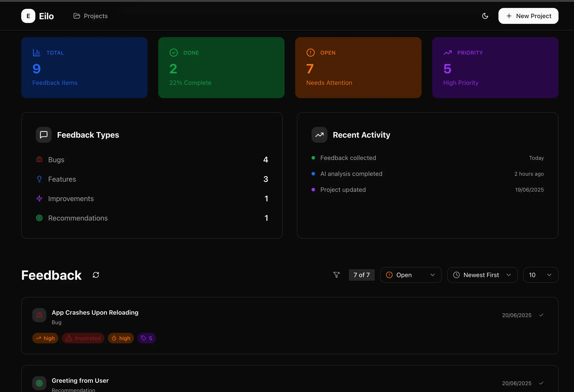Mark App Crashes Upon Reloading as done
Image resolution: width=574 pixels, height=392 pixels.
tap(541, 315)
